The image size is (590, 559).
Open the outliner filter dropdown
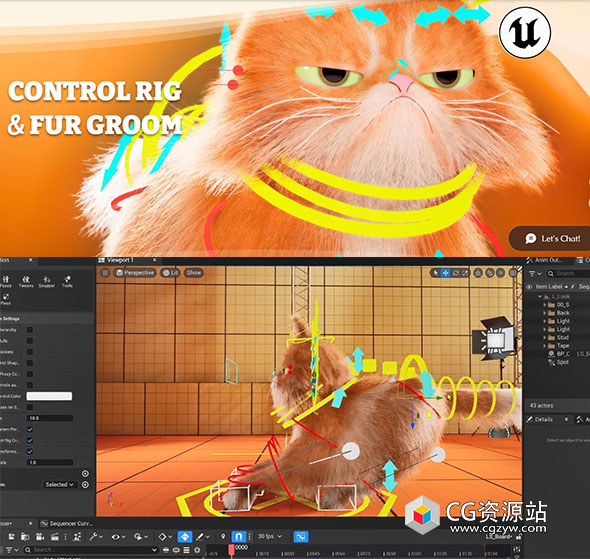click(535, 273)
